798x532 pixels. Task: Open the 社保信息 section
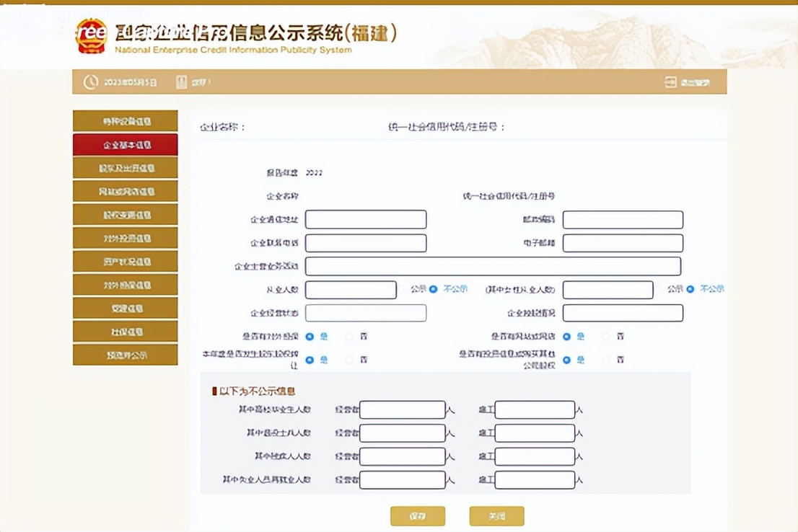click(x=124, y=331)
